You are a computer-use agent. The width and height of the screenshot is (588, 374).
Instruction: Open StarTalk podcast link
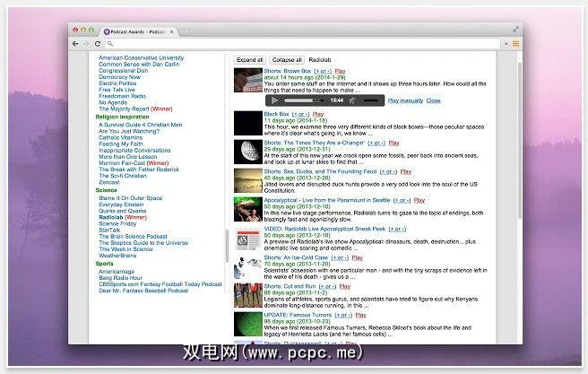tap(109, 230)
